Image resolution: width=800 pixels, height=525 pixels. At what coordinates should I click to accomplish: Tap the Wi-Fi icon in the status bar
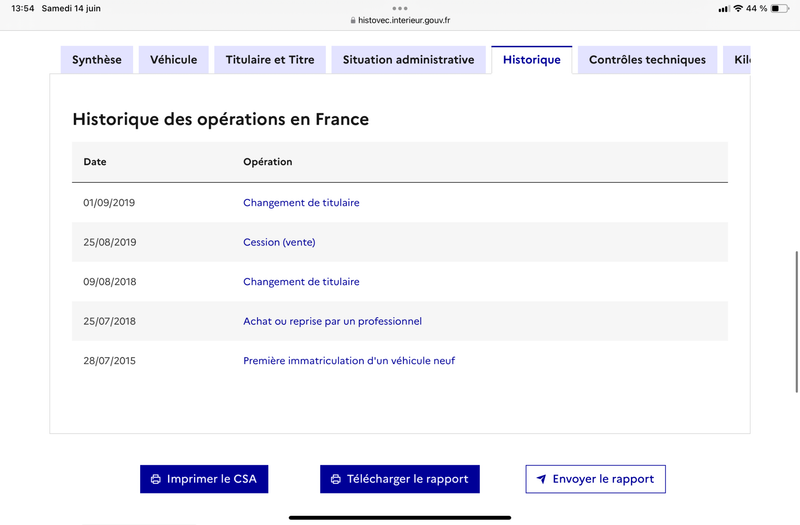(738, 8)
